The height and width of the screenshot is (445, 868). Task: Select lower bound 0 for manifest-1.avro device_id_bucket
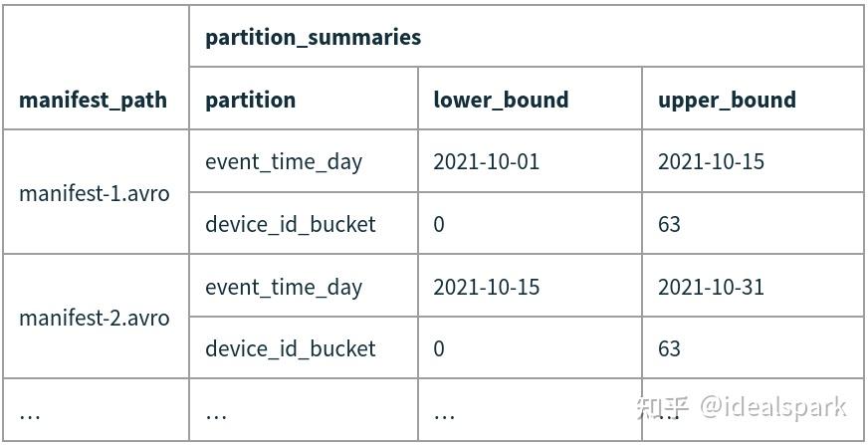click(x=439, y=224)
